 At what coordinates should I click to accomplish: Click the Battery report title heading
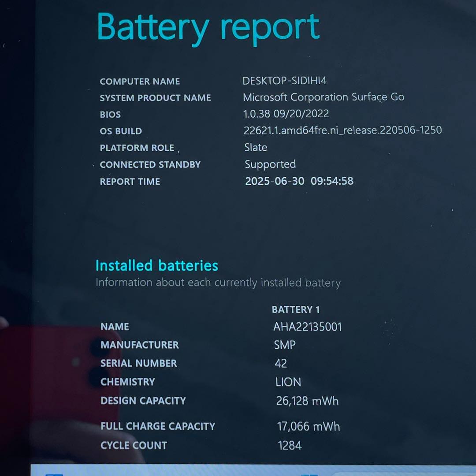208,28
